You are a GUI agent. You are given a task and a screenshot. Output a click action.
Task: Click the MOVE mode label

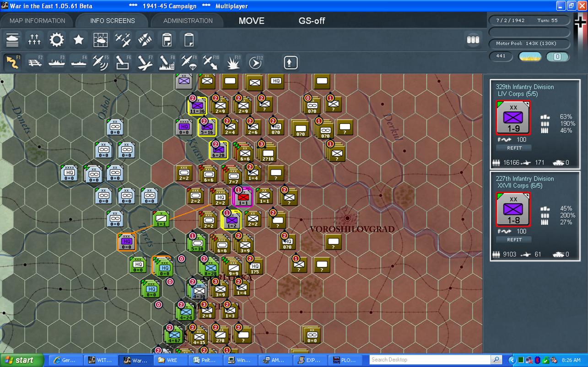[x=252, y=21]
